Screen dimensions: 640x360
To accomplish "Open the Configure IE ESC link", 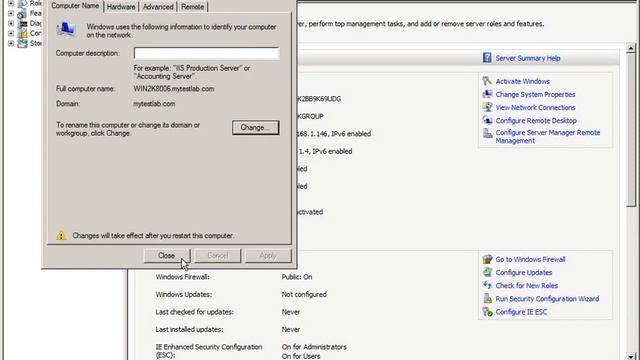I will pos(521,311).
